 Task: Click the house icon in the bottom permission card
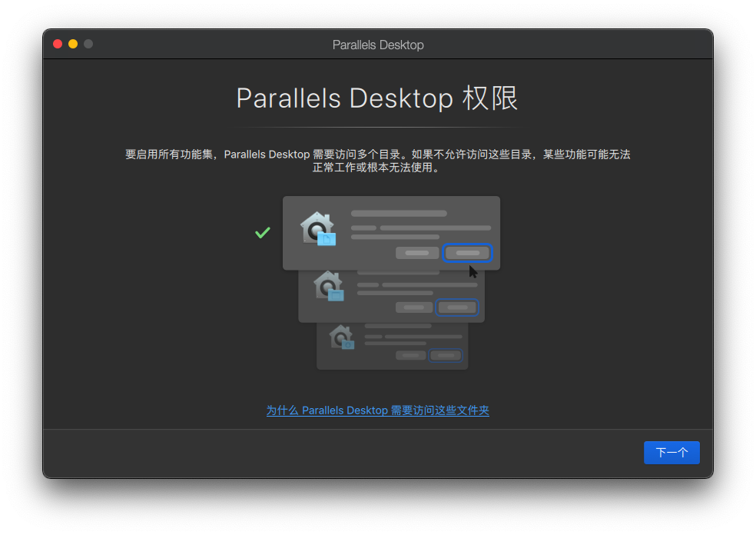[x=341, y=337]
